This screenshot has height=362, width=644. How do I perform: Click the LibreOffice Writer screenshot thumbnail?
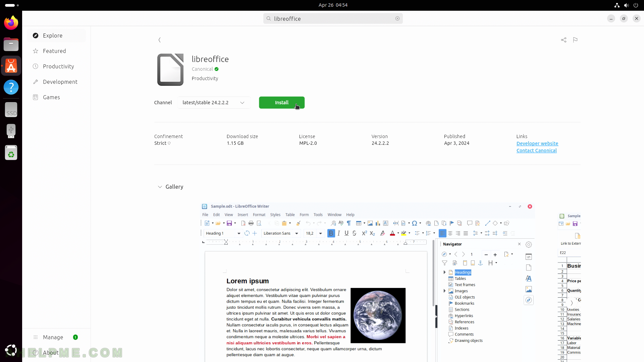click(x=367, y=282)
